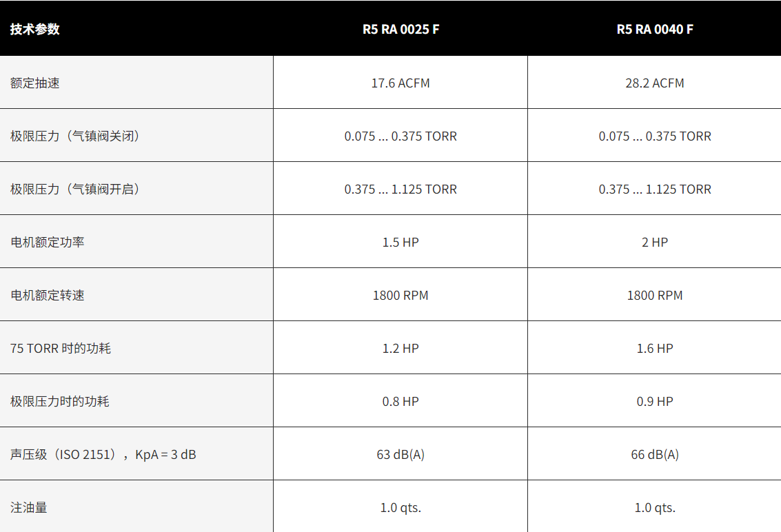Select the 17.6 ACFM value cell
781x532 pixels.
(x=400, y=83)
